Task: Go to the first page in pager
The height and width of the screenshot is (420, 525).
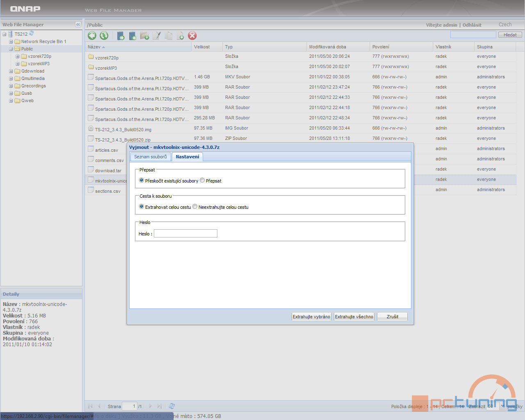Action: 90,406
